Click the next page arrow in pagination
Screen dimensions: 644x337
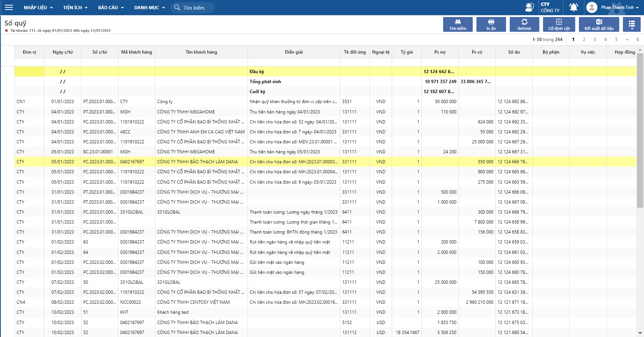pos(627,40)
